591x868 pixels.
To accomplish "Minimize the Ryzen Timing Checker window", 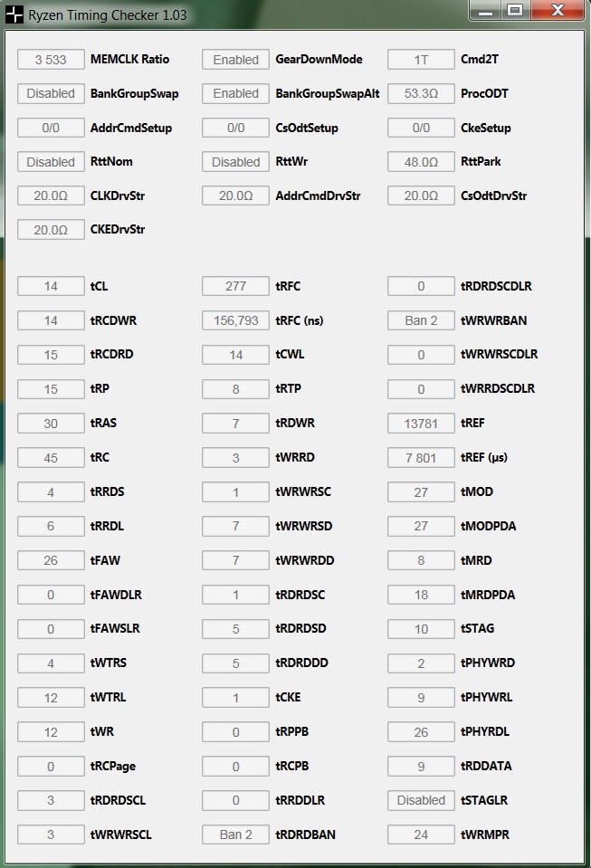I will point(485,11).
